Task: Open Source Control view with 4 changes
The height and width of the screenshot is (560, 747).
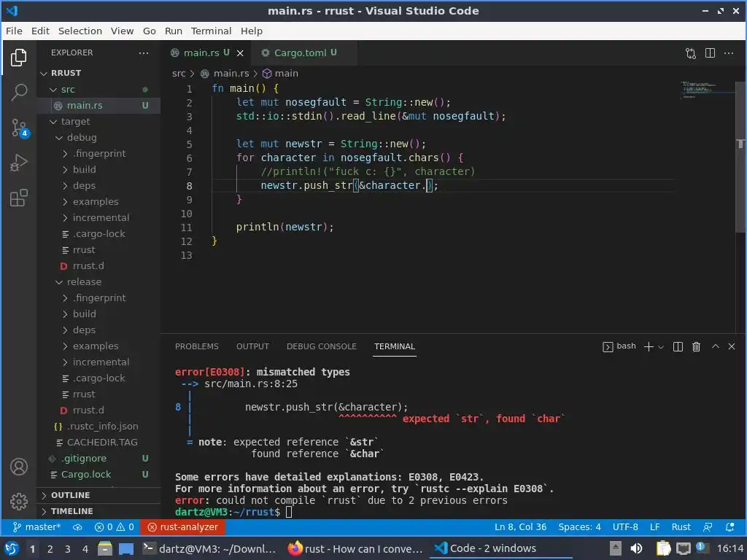Action: [20, 128]
